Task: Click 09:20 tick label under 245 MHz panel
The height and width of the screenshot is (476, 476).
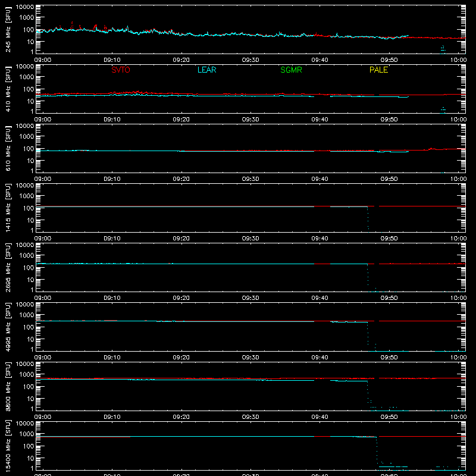Action: [x=181, y=60]
